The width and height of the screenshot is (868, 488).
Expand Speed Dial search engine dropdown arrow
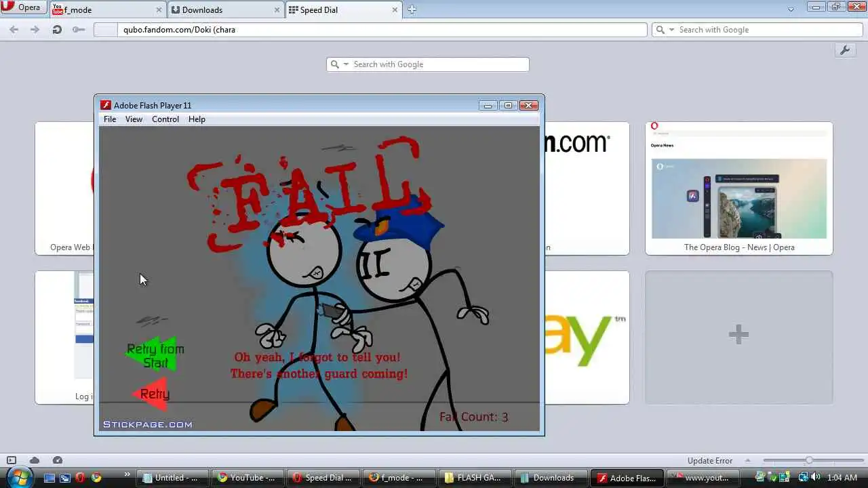(346, 64)
